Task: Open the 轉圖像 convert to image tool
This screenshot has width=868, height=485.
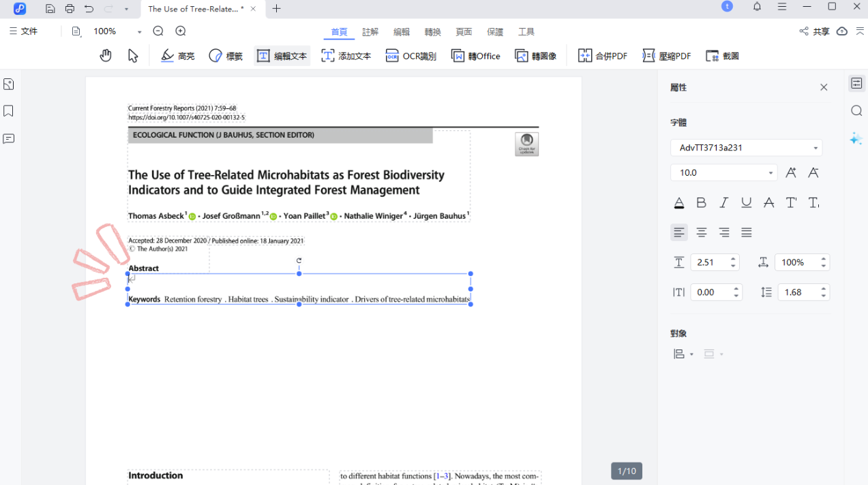Action: [x=536, y=55]
